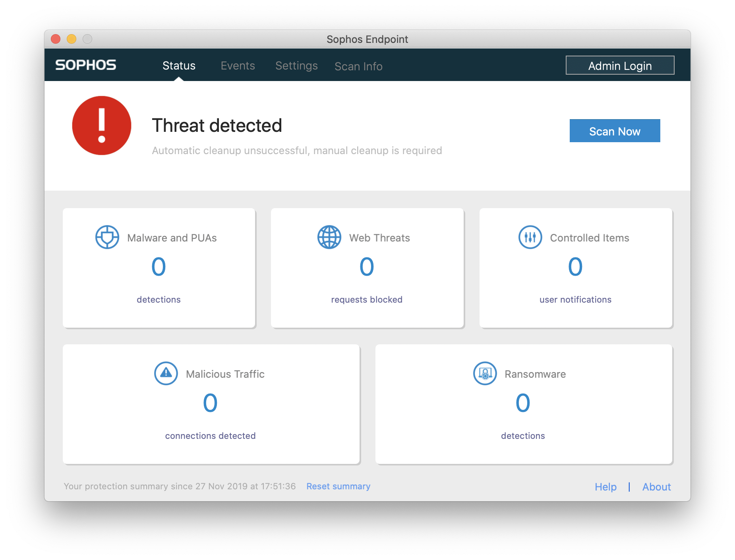Viewport: 735px width, 560px height.
Task: Click the 'Malicious Traffic' title
Action: [225, 374]
